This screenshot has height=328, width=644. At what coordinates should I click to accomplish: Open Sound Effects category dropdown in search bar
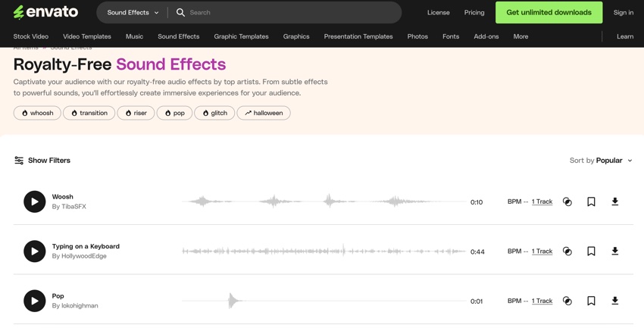coord(133,12)
